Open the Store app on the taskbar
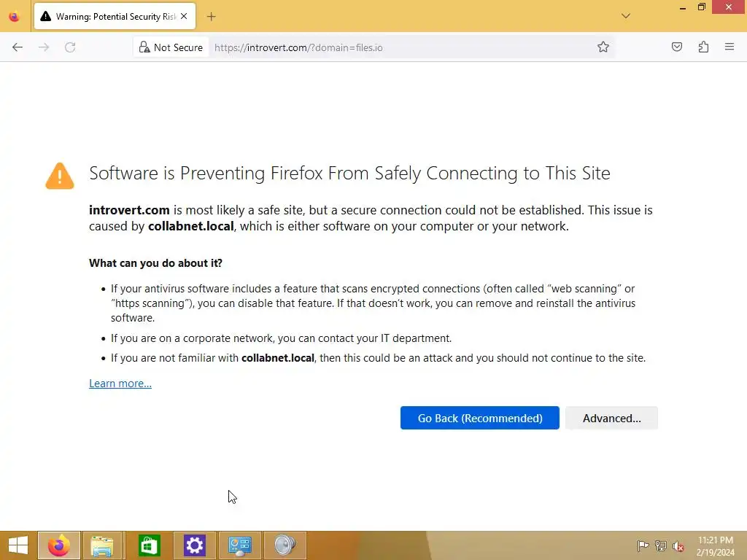This screenshot has height=560, width=747. 149,545
